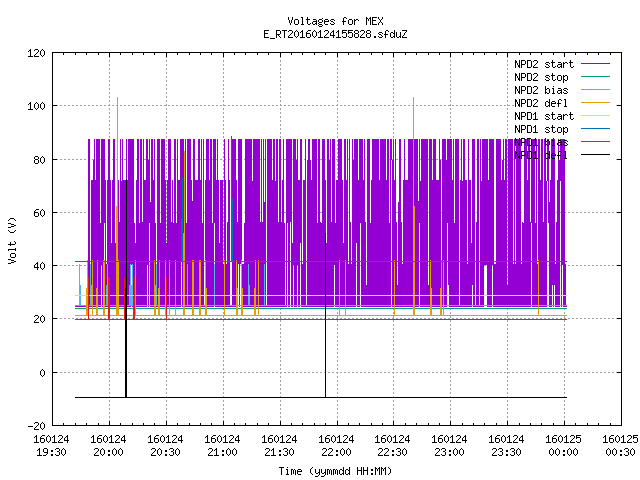Click the 'Time (yymmdd HH:MM)' x-axis label
This screenshot has height=480, width=640.
tap(335, 471)
